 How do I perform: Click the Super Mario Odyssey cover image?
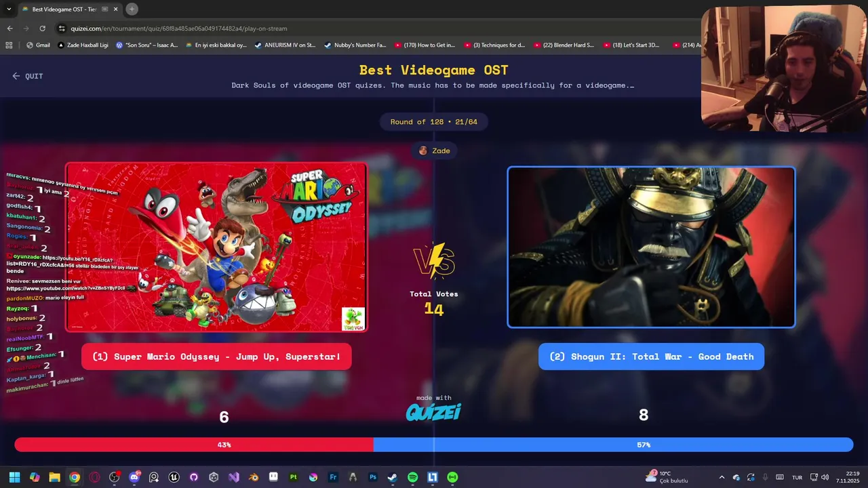[x=216, y=247]
